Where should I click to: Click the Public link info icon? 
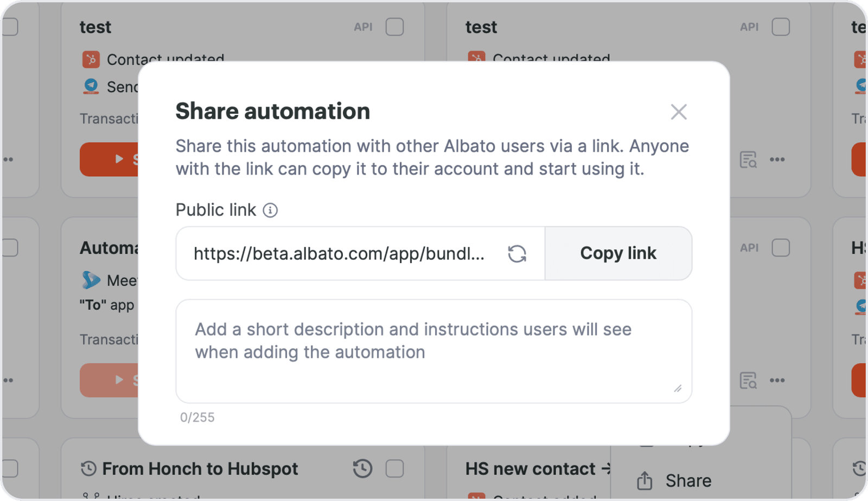tap(270, 210)
